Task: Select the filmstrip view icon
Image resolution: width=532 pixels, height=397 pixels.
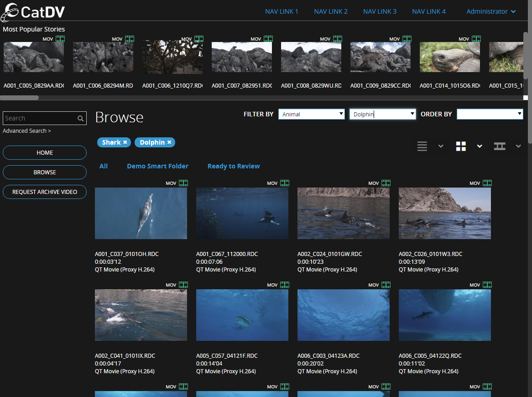Action: [500, 146]
